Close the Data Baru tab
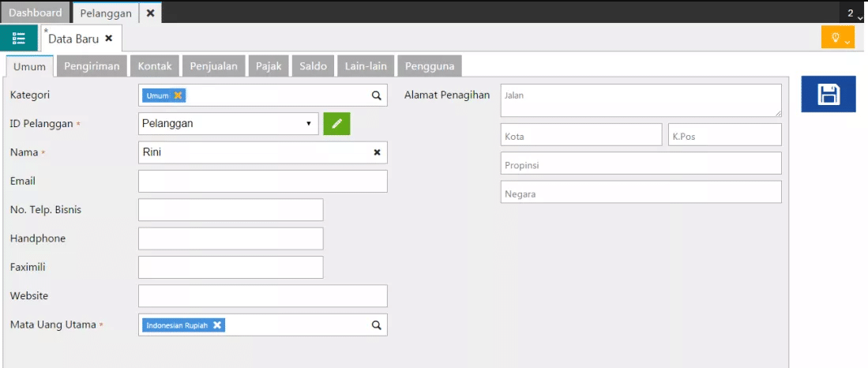Screen dimensions: 868x368 (x=109, y=38)
